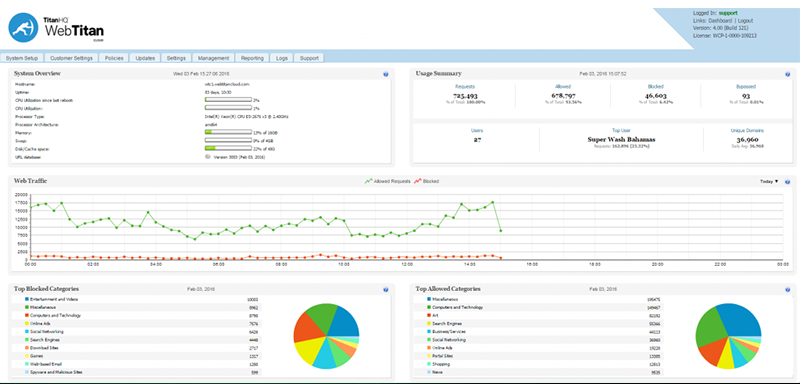Click the Blocked label in Usage Summary
This screenshot has height=384, width=800.
click(656, 87)
